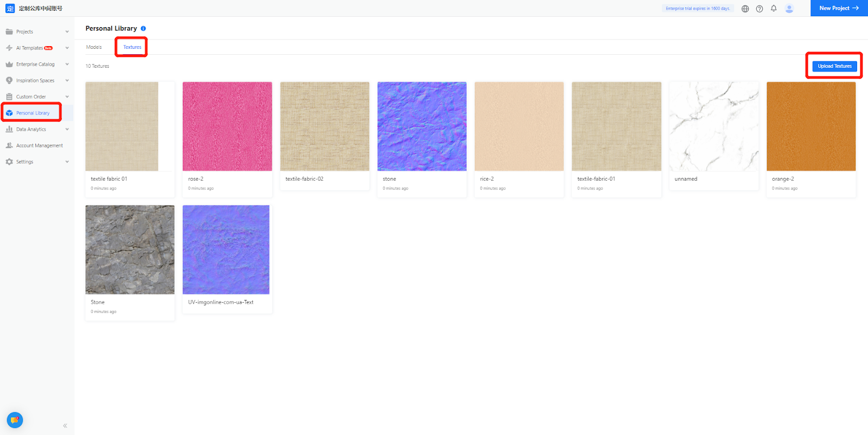Image resolution: width=868 pixels, height=435 pixels.
Task: Open the chat support bubble icon
Action: (x=15, y=420)
